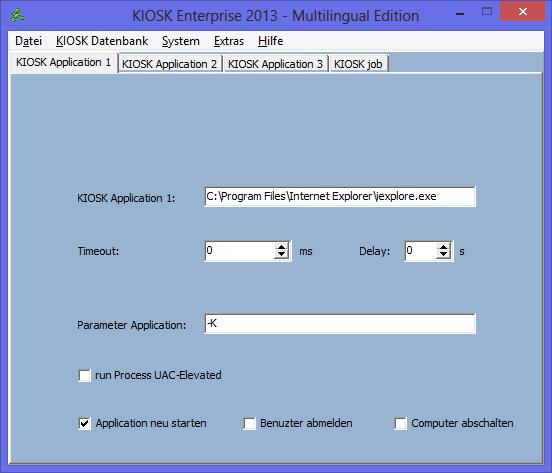The height and width of the screenshot is (473, 552).
Task: Click the KIOSK Application 1 path field
Action: pos(340,197)
